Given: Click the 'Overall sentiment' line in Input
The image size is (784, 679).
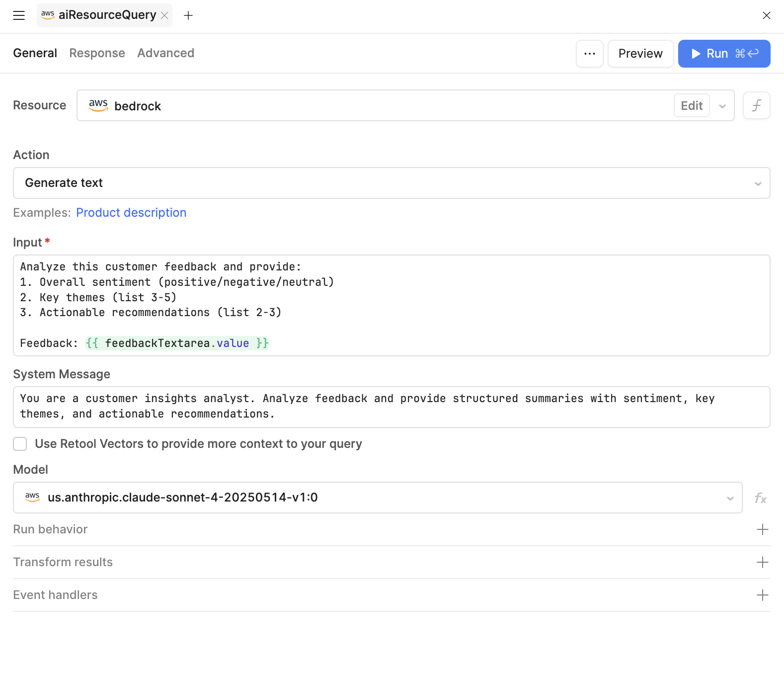Looking at the screenshot, I should click(177, 282).
